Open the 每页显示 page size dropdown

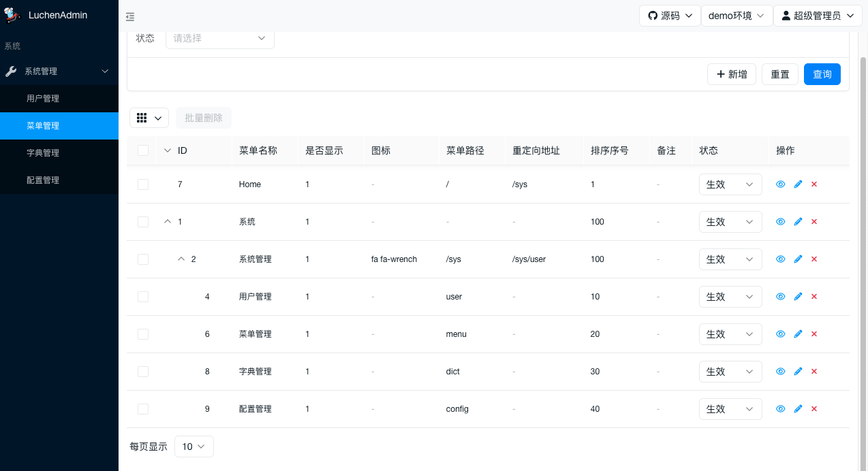tap(193, 446)
